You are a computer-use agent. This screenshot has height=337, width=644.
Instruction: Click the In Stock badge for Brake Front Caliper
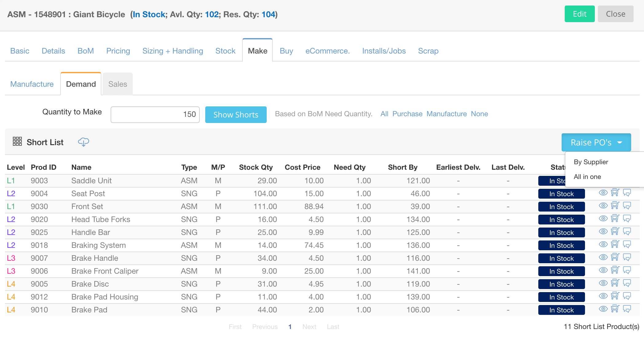pos(561,272)
